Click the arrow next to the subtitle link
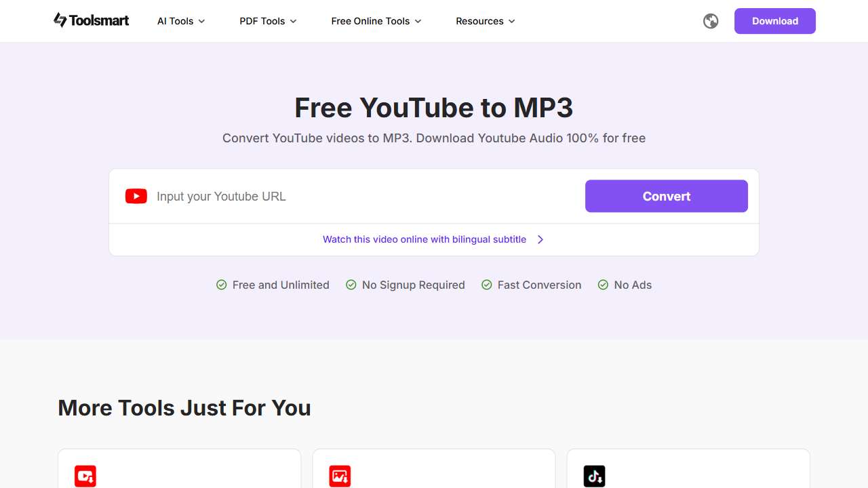Image resolution: width=868 pixels, height=488 pixels. 540,239
